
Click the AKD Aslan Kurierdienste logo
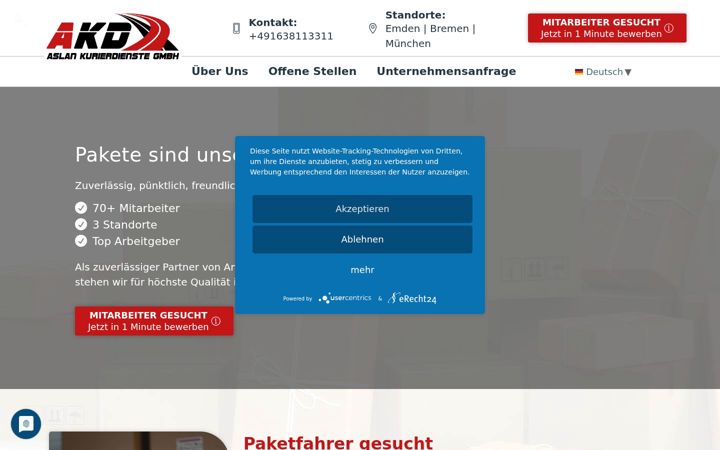point(112,36)
